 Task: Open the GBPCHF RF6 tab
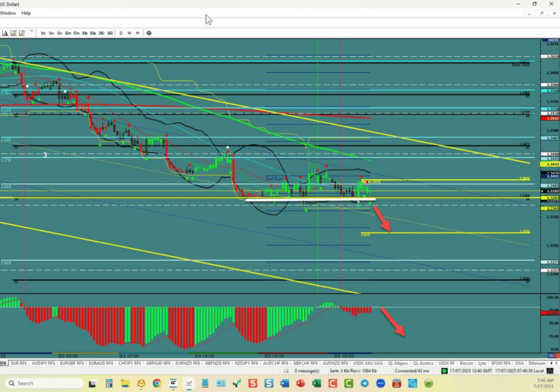pos(305,363)
